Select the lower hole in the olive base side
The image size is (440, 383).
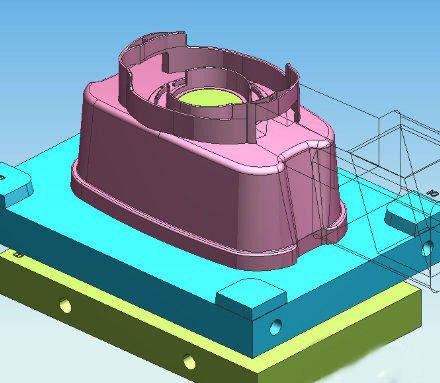[189, 362]
